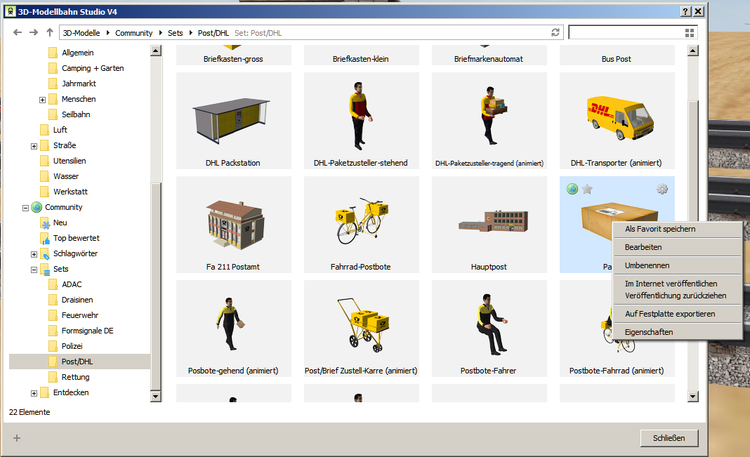Click the Sets folder icon
Screen dimensions: 750x457
(45, 269)
